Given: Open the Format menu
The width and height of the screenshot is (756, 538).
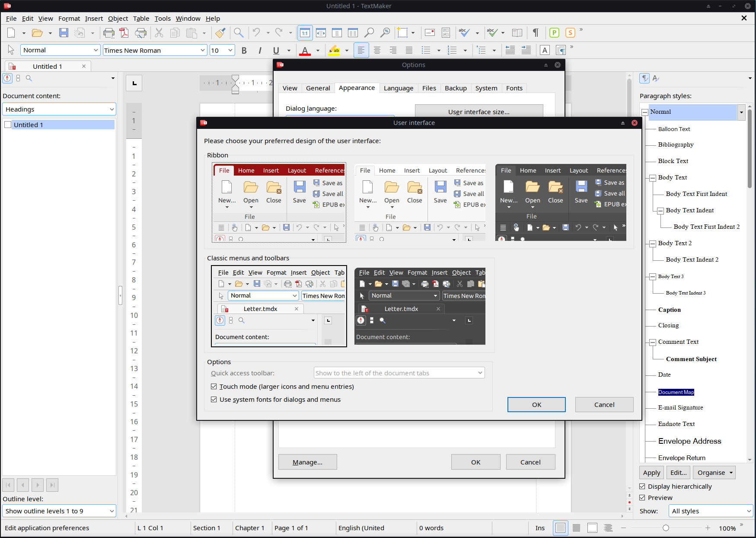Looking at the screenshot, I should pos(69,19).
